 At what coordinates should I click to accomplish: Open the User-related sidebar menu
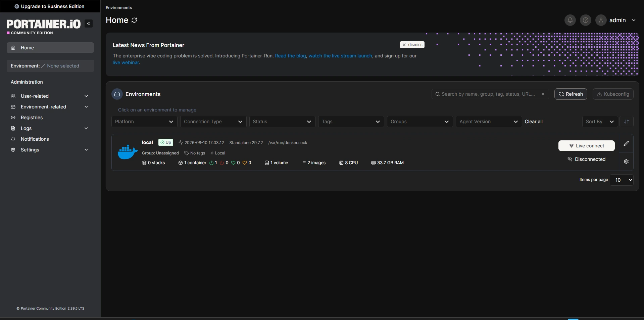point(50,96)
